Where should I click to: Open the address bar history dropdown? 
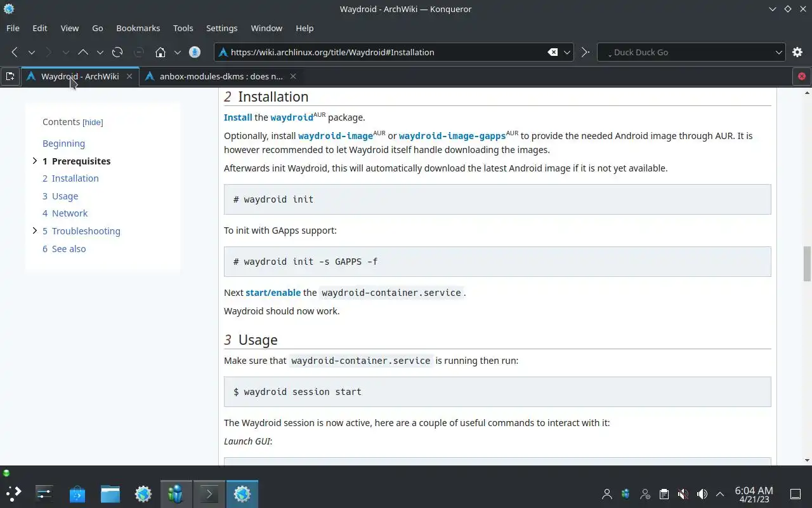pyautogui.click(x=568, y=52)
